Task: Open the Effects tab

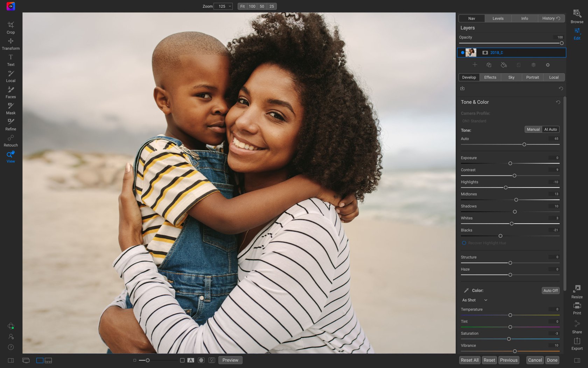Action: point(490,77)
